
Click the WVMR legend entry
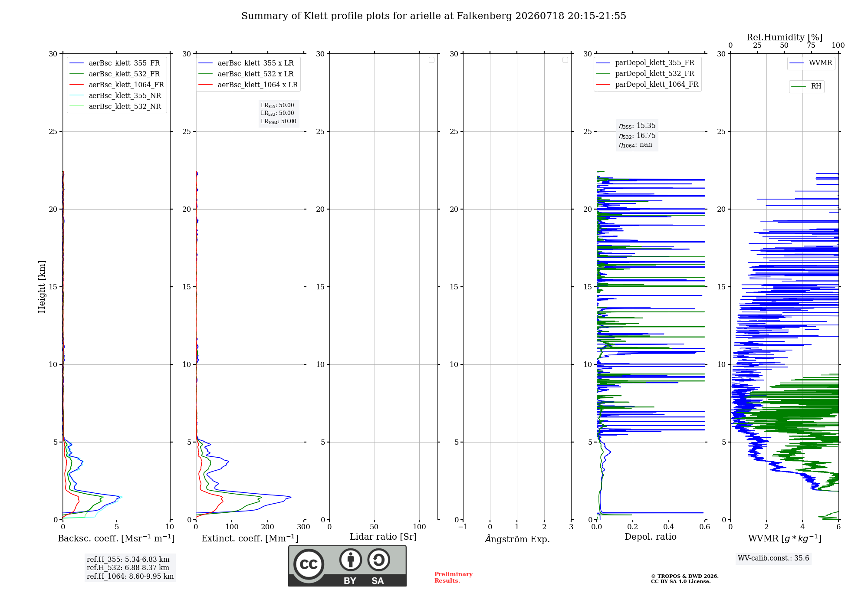pos(811,63)
